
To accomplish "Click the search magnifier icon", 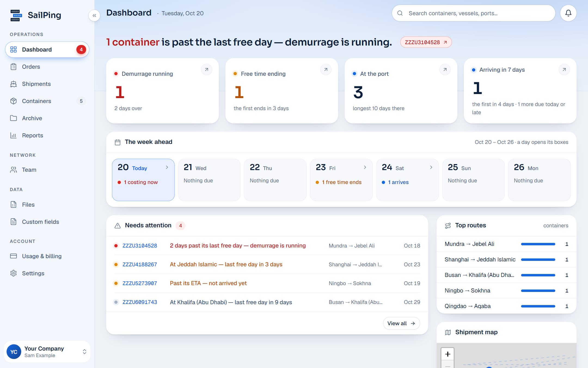I will click(x=400, y=13).
